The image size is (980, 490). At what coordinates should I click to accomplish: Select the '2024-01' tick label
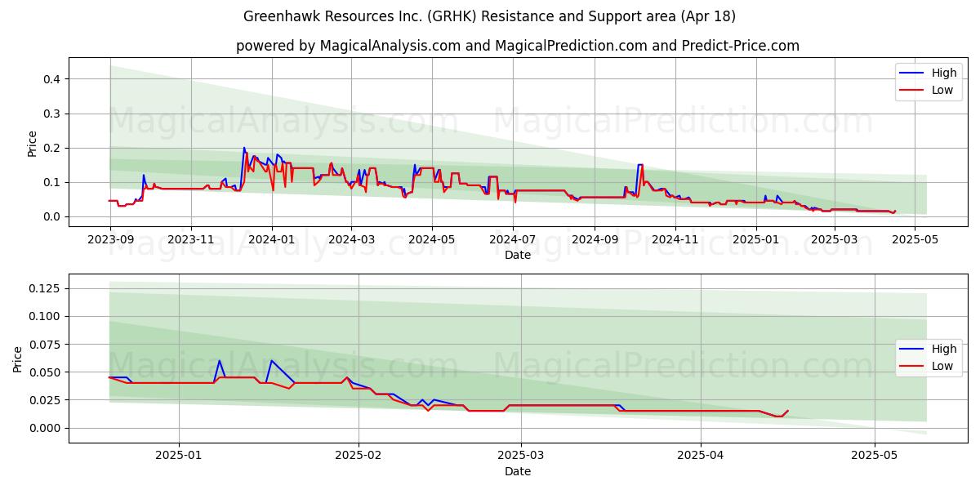[x=271, y=239]
